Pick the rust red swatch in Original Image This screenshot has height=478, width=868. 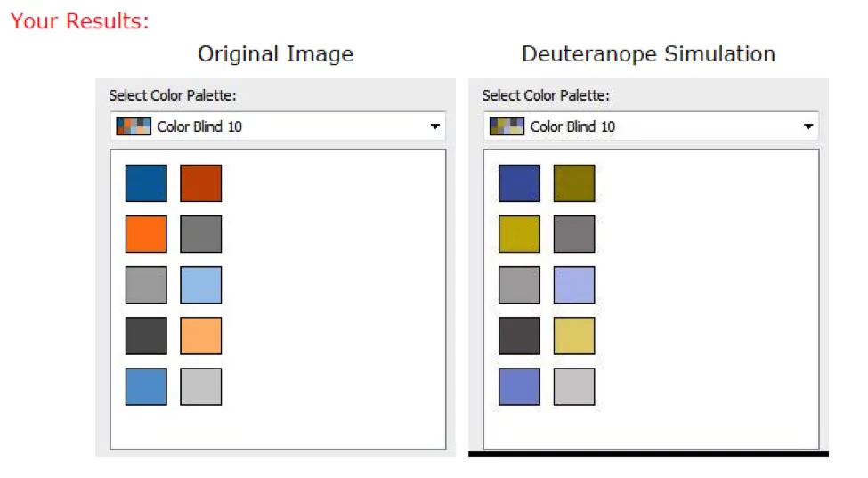pyautogui.click(x=200, y=183)
